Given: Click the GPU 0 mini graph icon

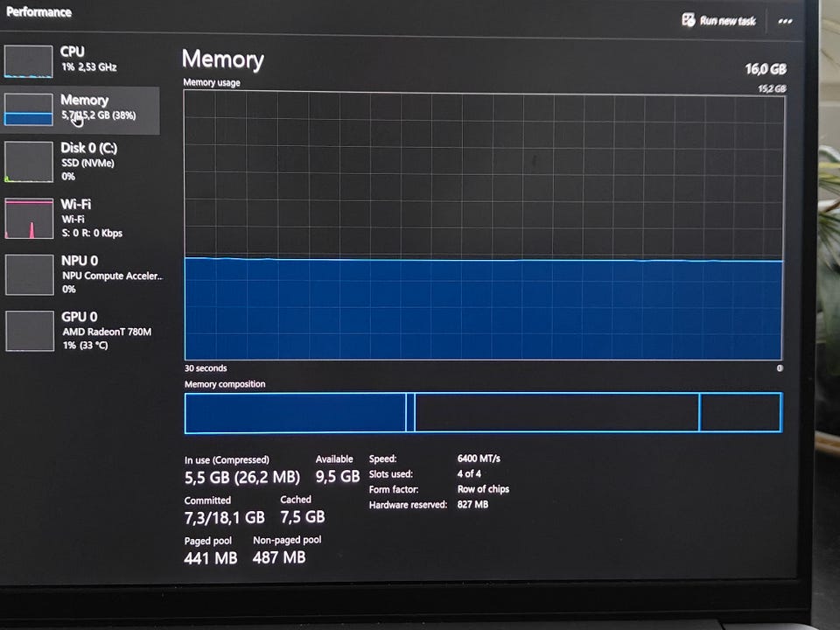Looking at the screenshot, I should [30, 331].
